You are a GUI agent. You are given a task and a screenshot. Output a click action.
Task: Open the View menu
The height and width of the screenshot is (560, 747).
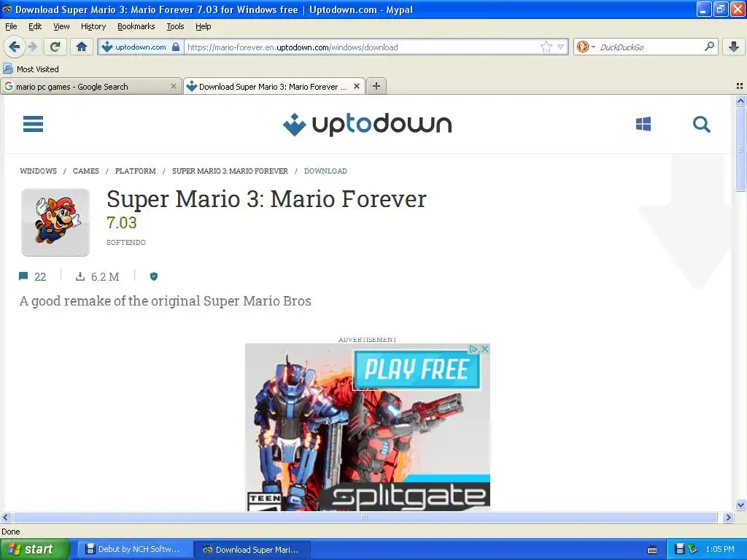[x=61, y=26]
